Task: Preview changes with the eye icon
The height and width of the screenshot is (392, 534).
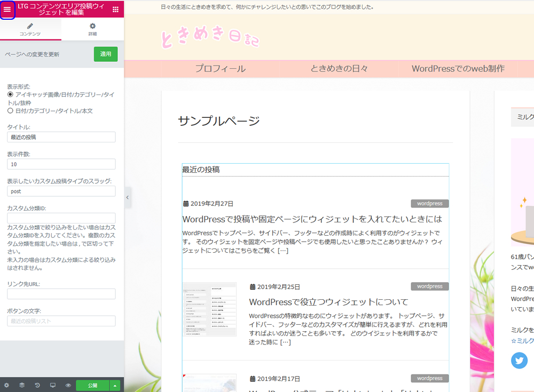Action: (68, 385)
